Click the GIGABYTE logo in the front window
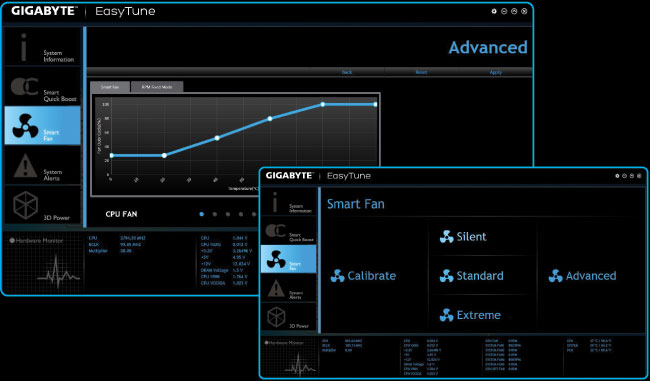The height and width of the screenshot is (381, 650). pos(290,176)
